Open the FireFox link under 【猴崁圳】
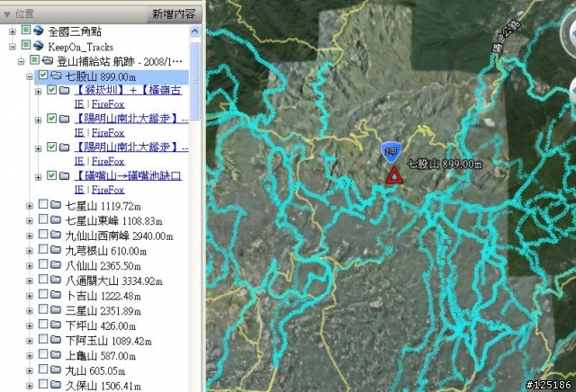 coord(108,104)
